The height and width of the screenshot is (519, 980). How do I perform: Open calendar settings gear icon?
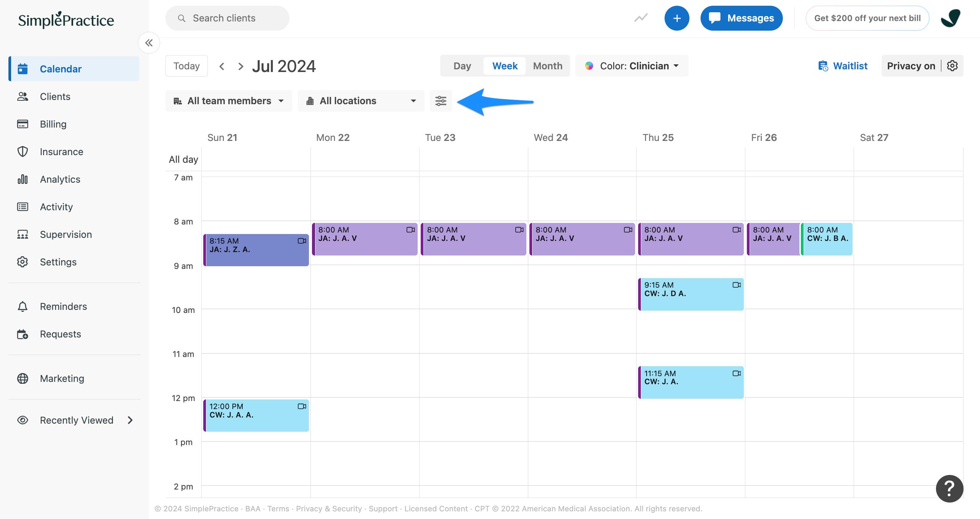point(952,66)
